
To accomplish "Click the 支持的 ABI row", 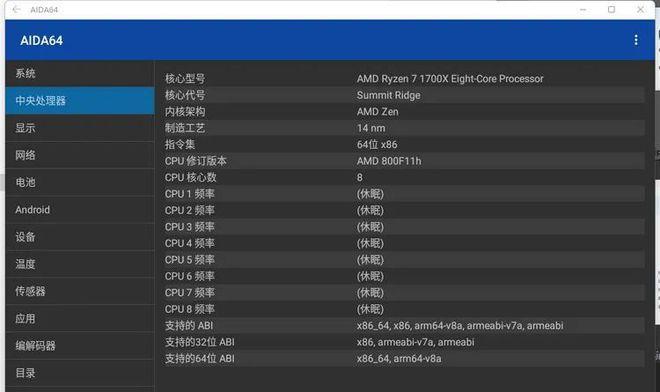I will (x=403, y=325).
